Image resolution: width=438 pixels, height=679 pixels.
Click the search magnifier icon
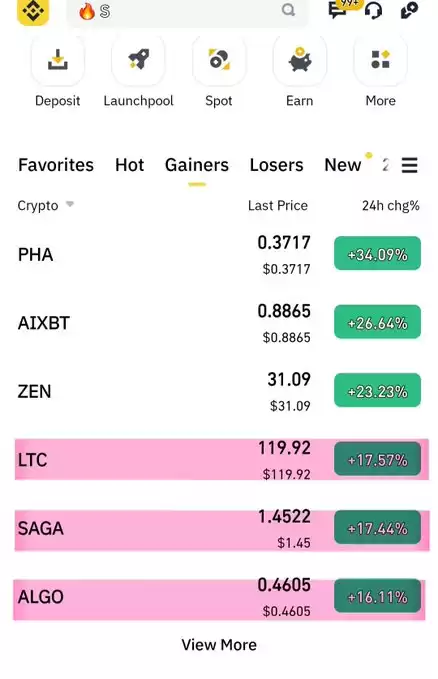pos(288,10)
